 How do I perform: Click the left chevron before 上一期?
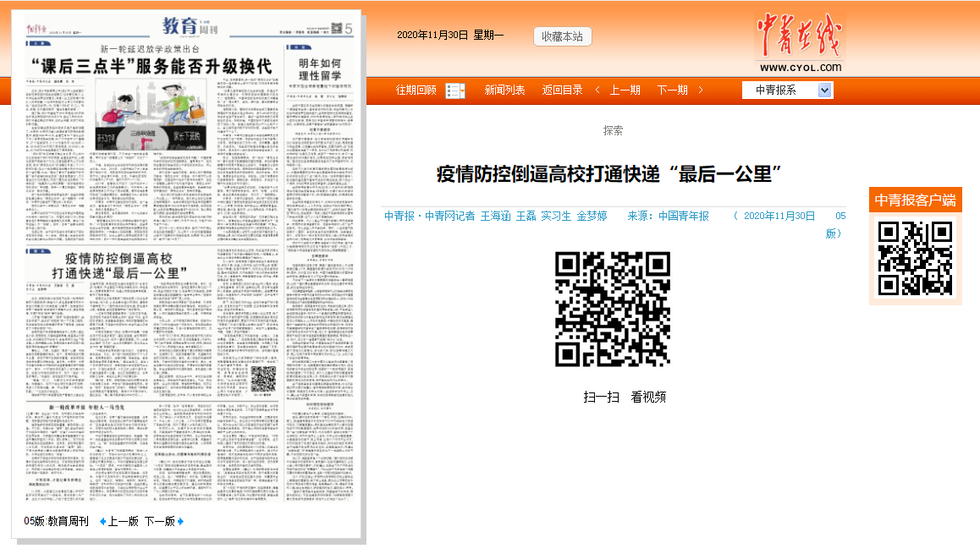click(597, 90)
